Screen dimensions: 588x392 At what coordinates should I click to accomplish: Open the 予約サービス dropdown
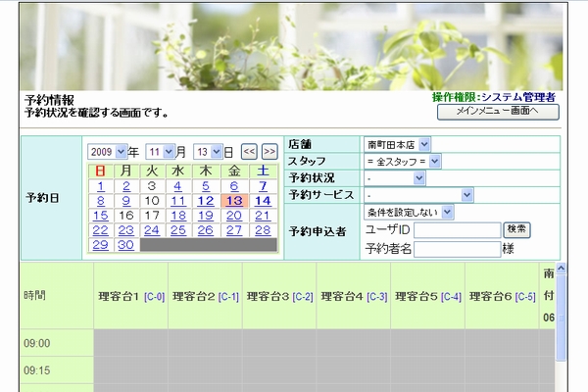[418, 194]
